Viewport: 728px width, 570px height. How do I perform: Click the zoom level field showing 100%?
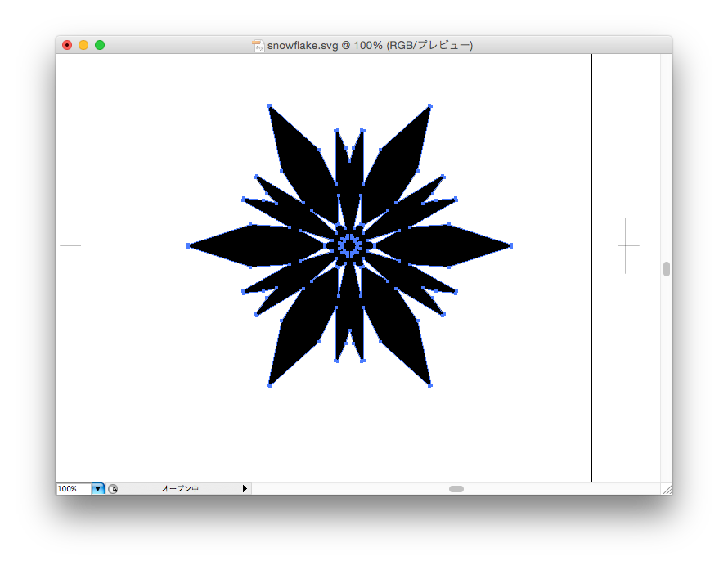(x=74, y=489)
